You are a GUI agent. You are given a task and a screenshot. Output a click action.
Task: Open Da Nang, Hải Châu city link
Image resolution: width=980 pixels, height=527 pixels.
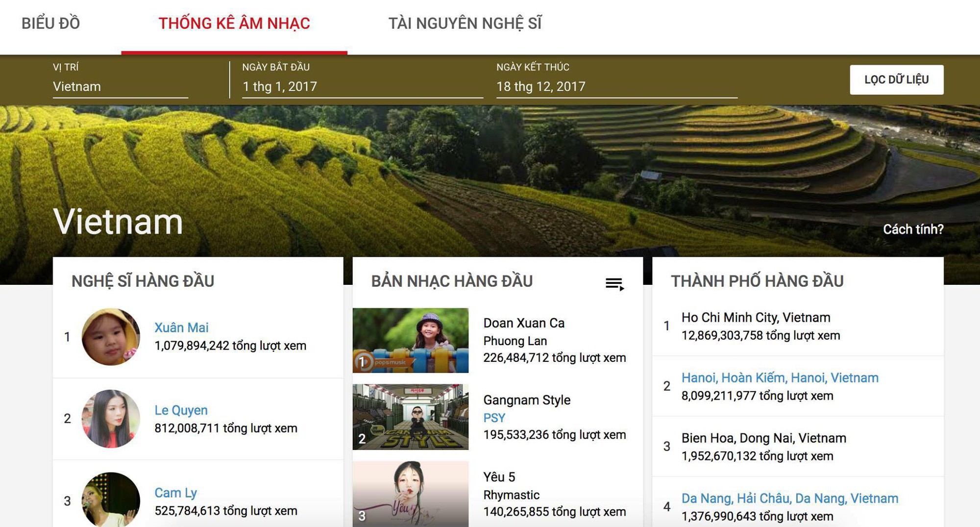(789, 499)
